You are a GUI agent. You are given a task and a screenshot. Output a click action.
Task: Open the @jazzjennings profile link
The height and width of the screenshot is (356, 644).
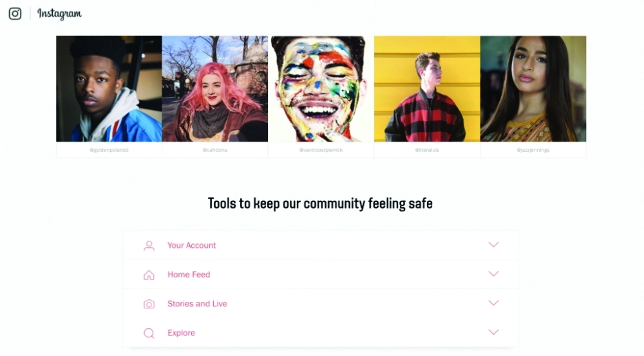533,150
